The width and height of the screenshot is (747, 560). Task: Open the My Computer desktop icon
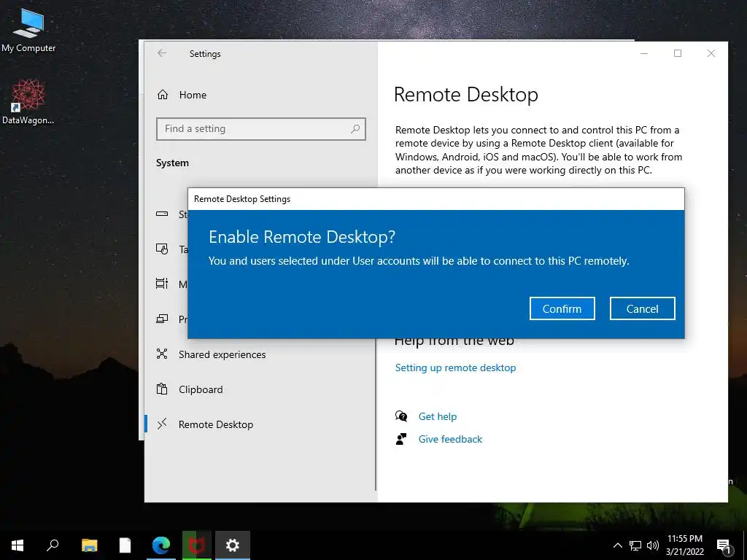point(28,31)
